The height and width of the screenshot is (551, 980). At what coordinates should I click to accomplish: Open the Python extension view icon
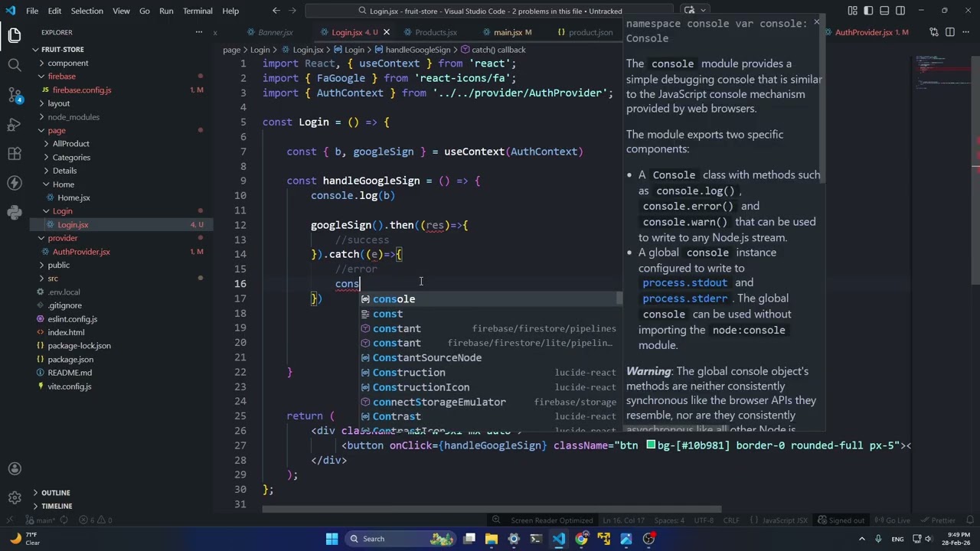coord(15,212)
